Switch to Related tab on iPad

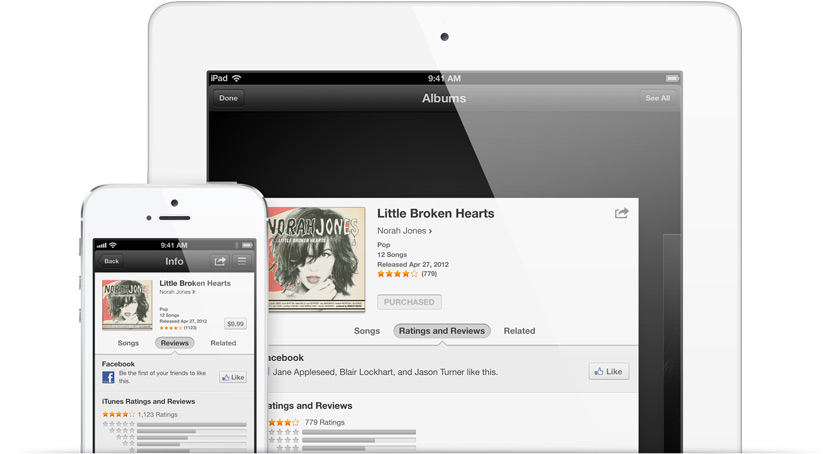tap(519, 331)
